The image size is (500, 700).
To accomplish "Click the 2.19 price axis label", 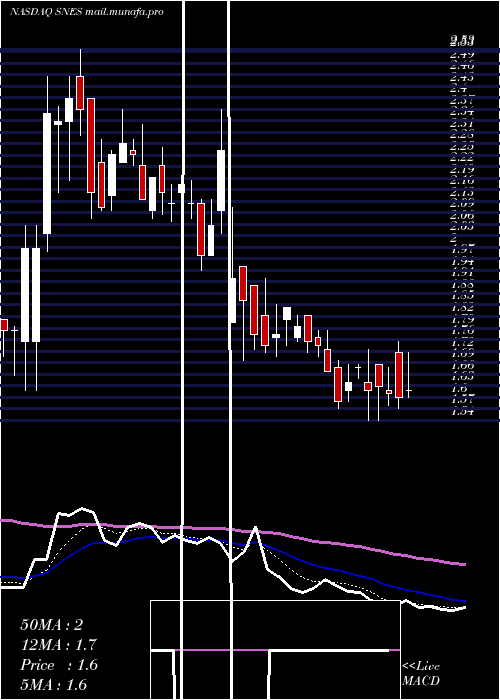I will (462, 170).
